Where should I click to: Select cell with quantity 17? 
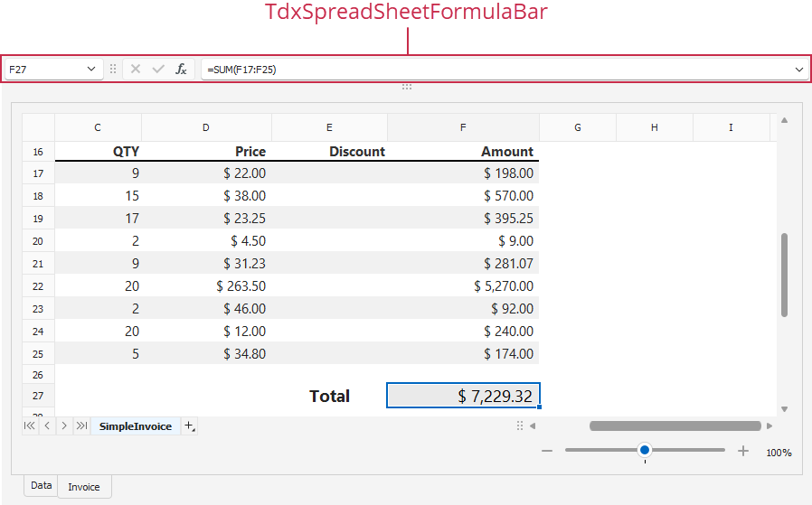[x=98, y=219]
